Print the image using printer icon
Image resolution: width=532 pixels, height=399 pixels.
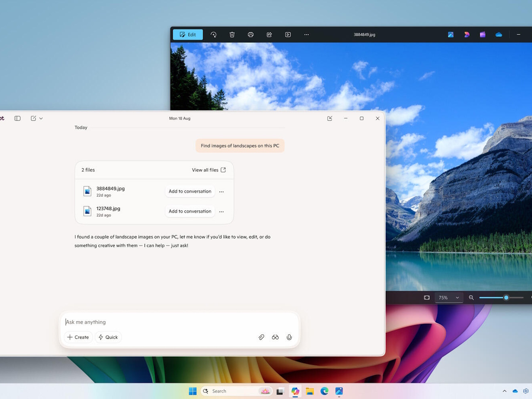point(251,34)
